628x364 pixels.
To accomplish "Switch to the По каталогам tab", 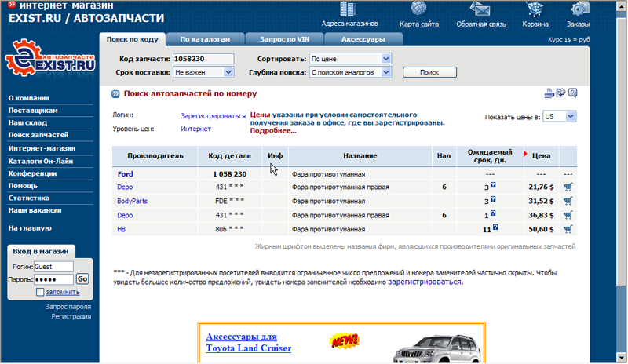I will pos(205,39).
